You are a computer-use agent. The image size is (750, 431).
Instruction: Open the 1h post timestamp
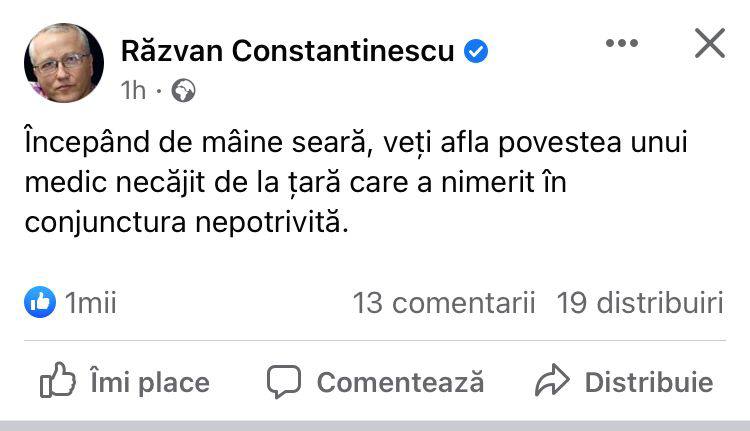point(133,91)
